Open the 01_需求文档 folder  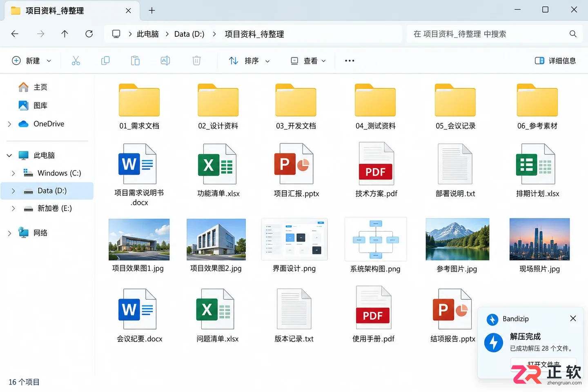click(x=139, y=107)
